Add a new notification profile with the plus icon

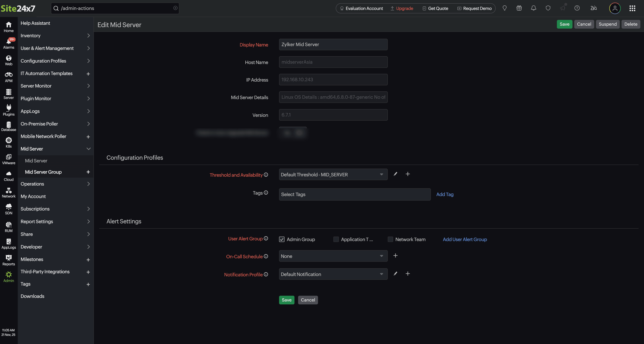407,274
